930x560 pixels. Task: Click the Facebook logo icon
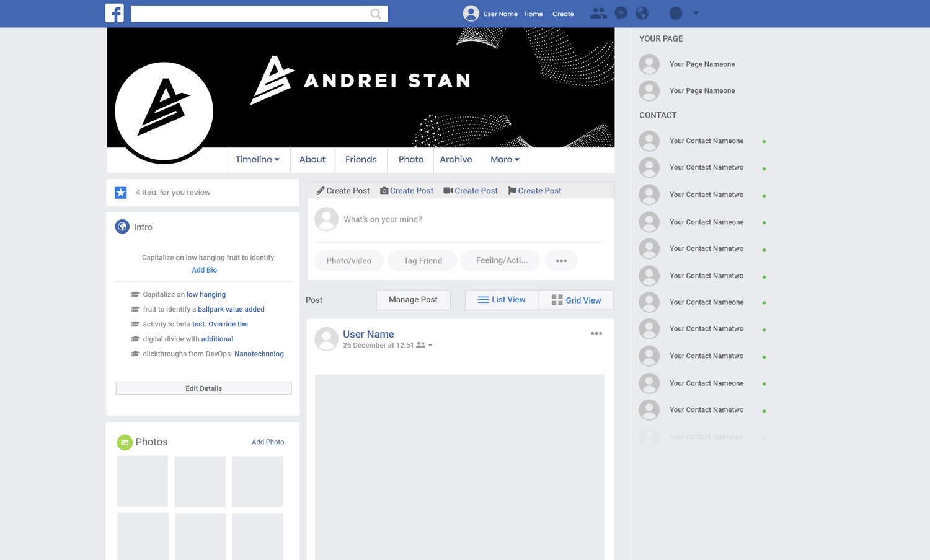[115, 13]
